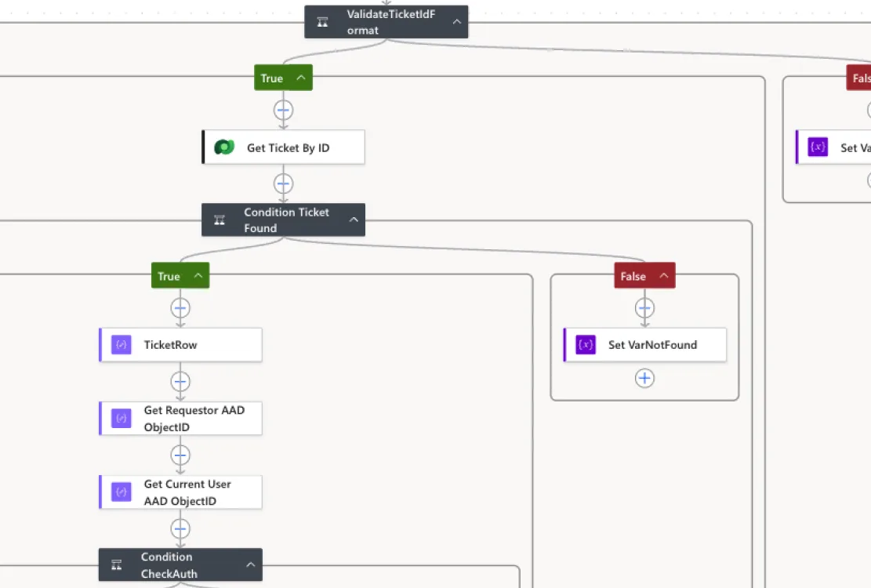Select the True label under ValidateTicketIdFormat
Image resolution: width=871 pixels, height=588 pixels.
(271, 78)
